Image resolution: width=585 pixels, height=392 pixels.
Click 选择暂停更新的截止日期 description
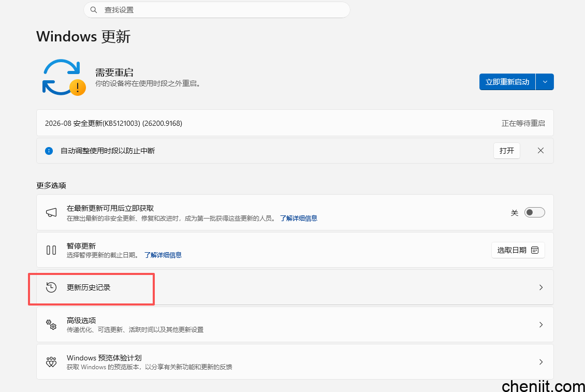103,255
